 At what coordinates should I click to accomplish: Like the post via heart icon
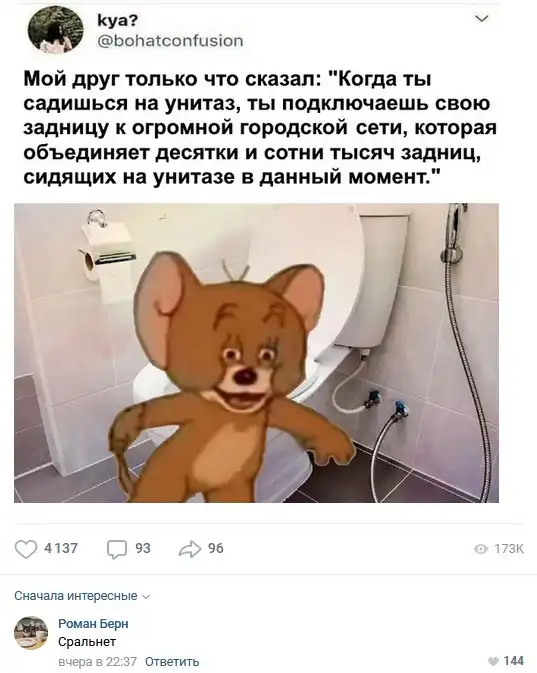coord(26,549)
